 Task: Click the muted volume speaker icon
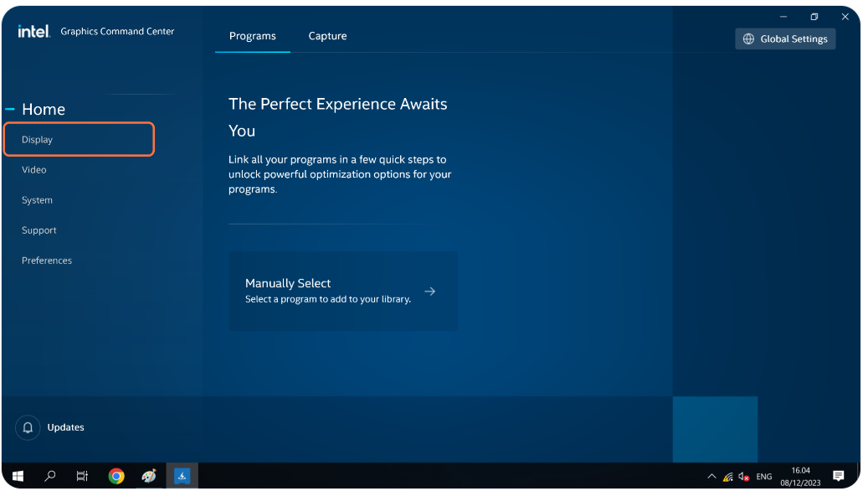point(742,477)
